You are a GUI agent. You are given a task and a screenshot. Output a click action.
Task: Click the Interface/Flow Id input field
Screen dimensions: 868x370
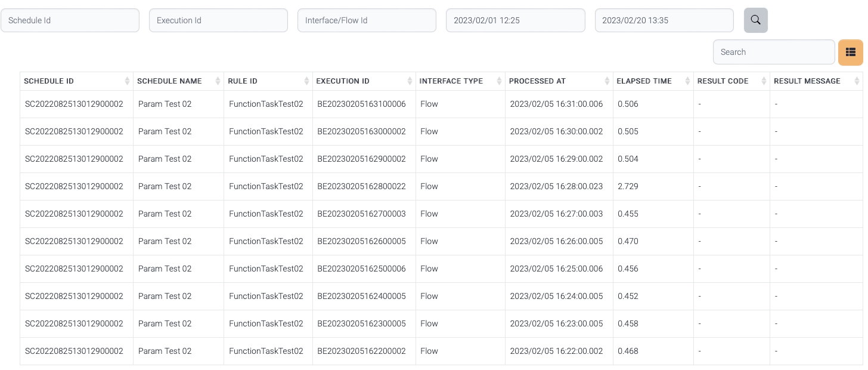pyautogui.click(x=367, y=20)
